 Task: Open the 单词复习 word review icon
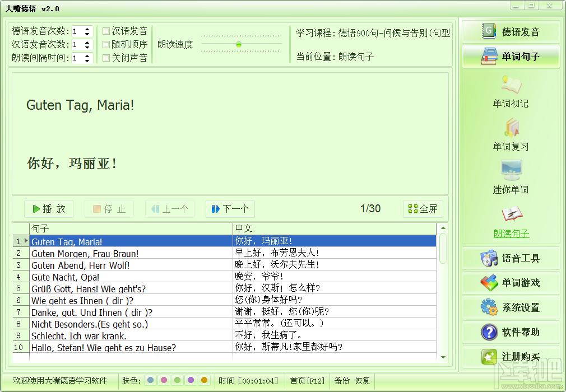tap(511, 128)
